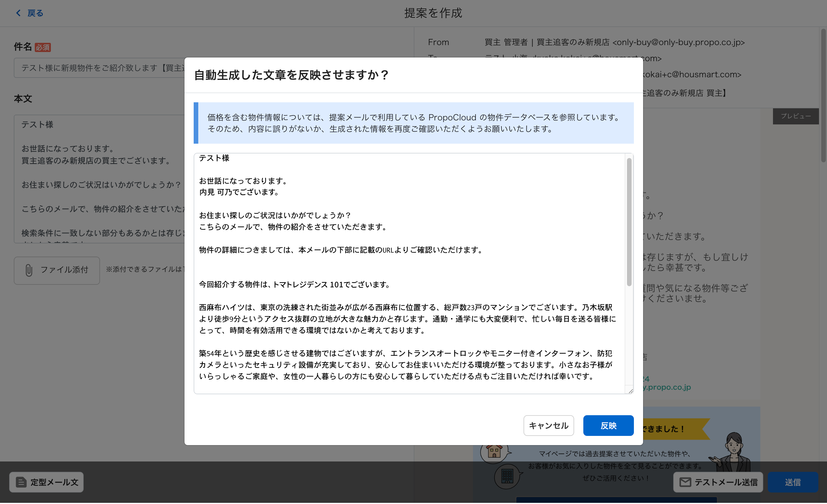Click inside the generated text area
This screenshot has width=827, height=504.
pos(403,268)
